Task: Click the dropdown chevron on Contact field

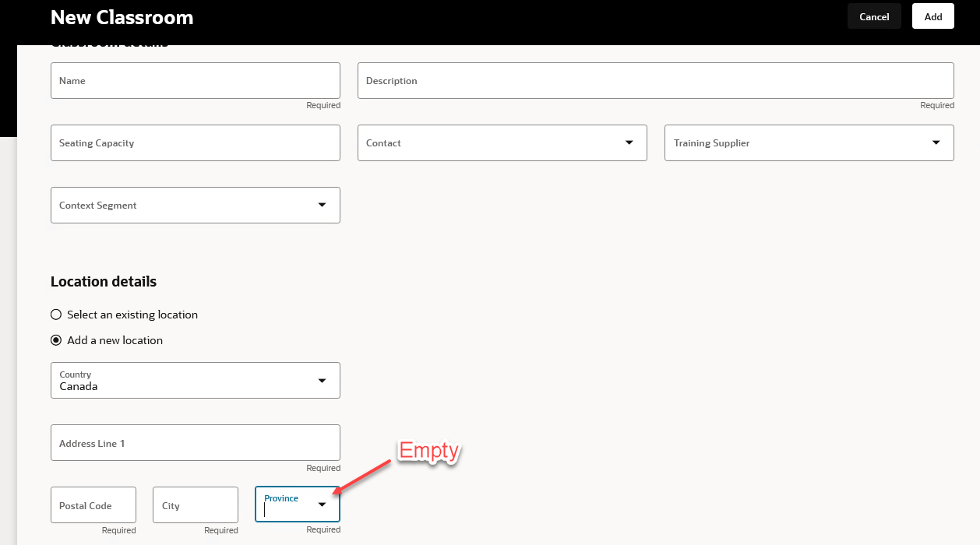Action: click(629, 142)
